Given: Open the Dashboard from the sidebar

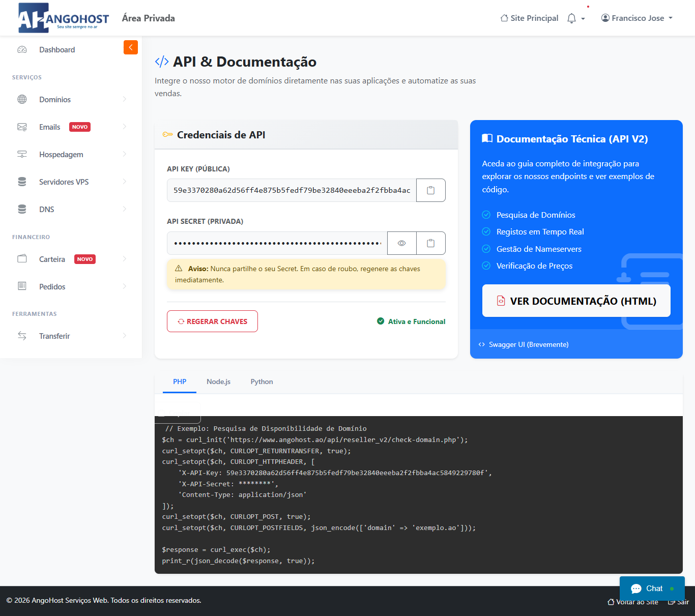Looking at the screenshot, I should (x=57, y=50).
